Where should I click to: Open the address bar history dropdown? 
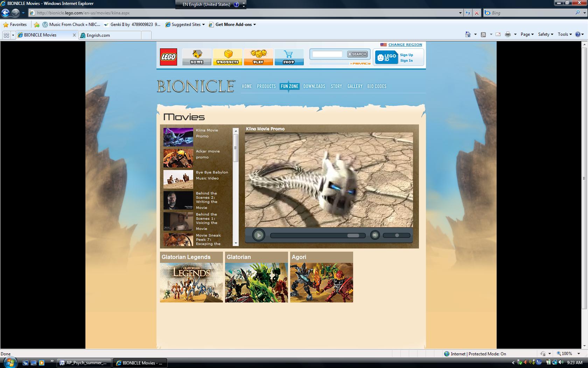click(x=460, y=13)
